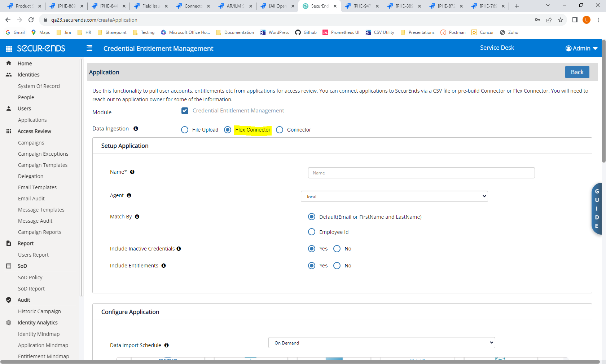The width and height of the screenshot is (606, 364).
Task: Open Access Review via its grid icon
Action: pos(8,131)
